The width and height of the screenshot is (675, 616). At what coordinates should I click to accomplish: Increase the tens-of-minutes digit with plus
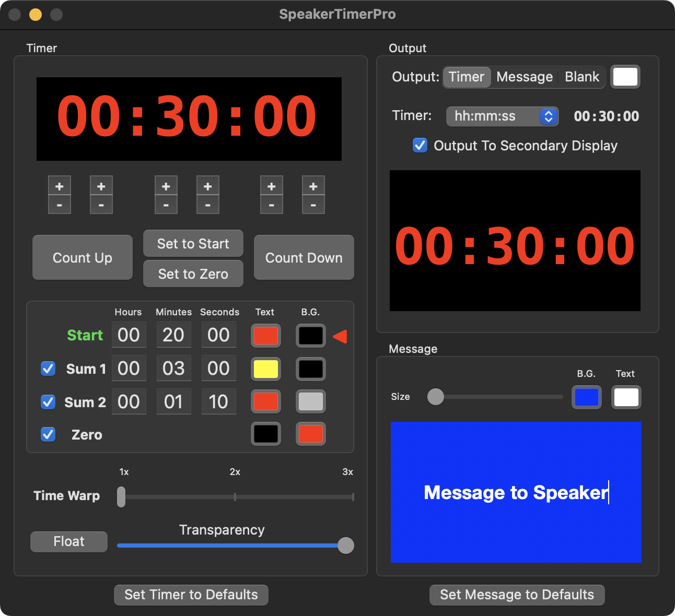tap(166, 186)
